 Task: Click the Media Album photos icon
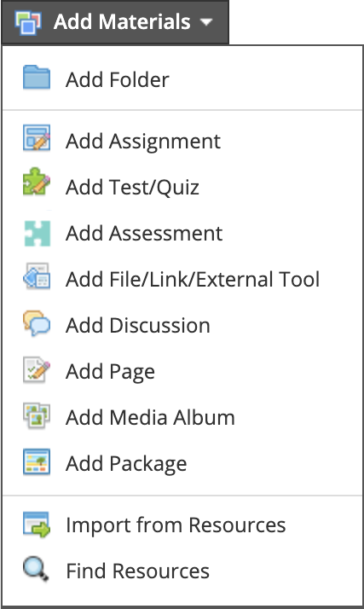tap(37, 415)
